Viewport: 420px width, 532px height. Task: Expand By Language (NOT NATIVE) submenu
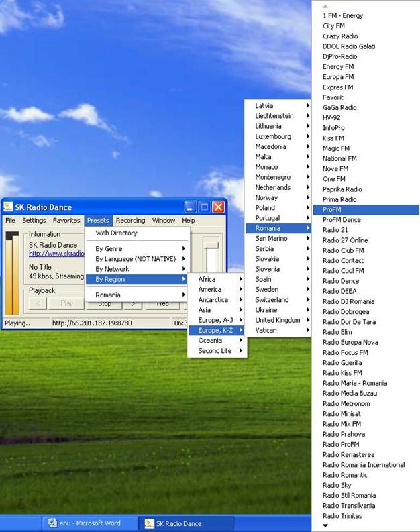pyautogui.click(x=137, y=259)
